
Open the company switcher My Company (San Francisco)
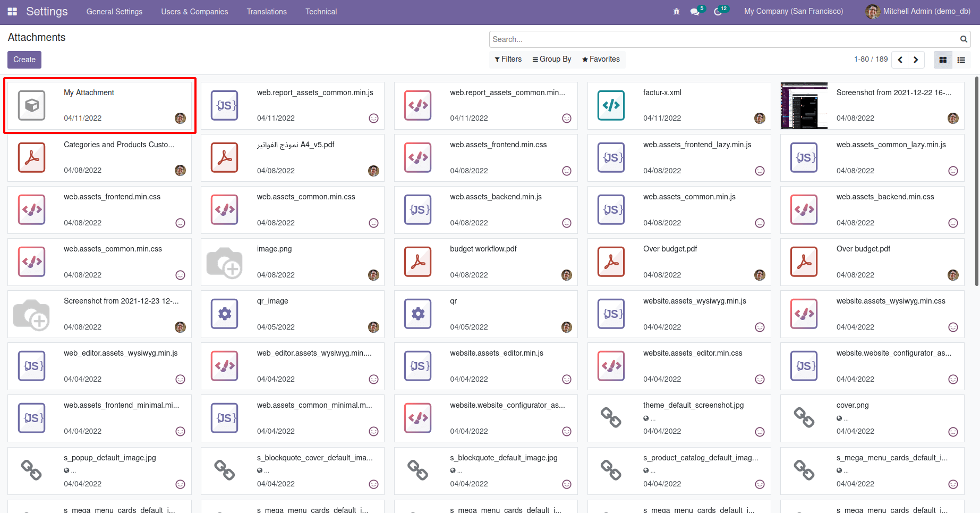click(x=794, y=11)
